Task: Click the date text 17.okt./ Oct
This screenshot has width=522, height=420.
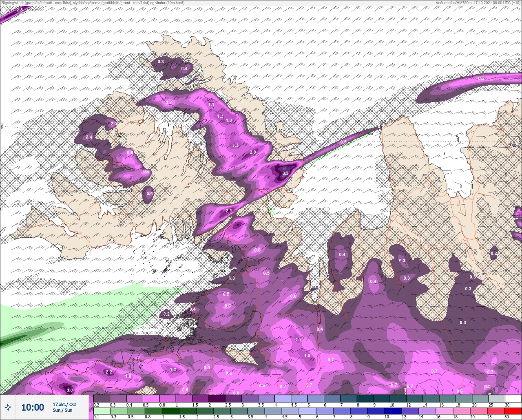Action: tap(64, 404)
